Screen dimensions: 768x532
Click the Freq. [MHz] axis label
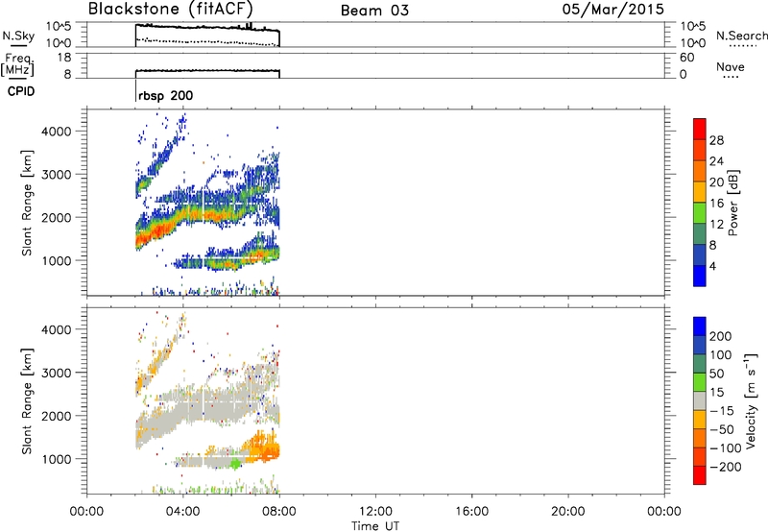point(18,65)
